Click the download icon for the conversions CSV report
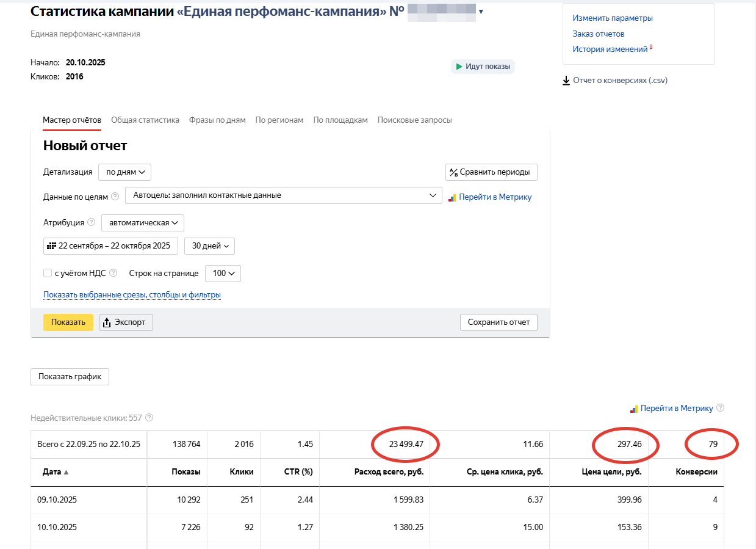756x549 pixels. tap(566, 81)
